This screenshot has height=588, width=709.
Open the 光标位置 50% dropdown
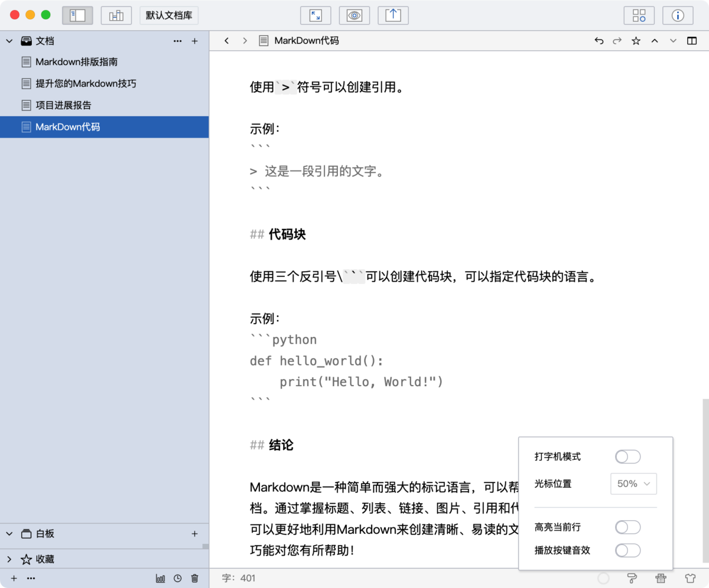point(633,484)
